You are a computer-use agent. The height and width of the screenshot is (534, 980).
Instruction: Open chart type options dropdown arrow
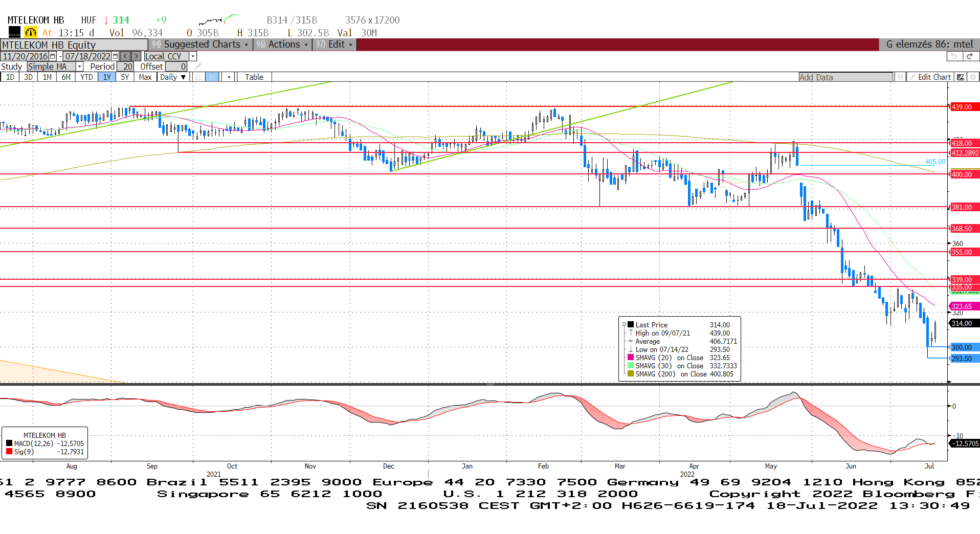pyautogui.click(x=229, y=77)
